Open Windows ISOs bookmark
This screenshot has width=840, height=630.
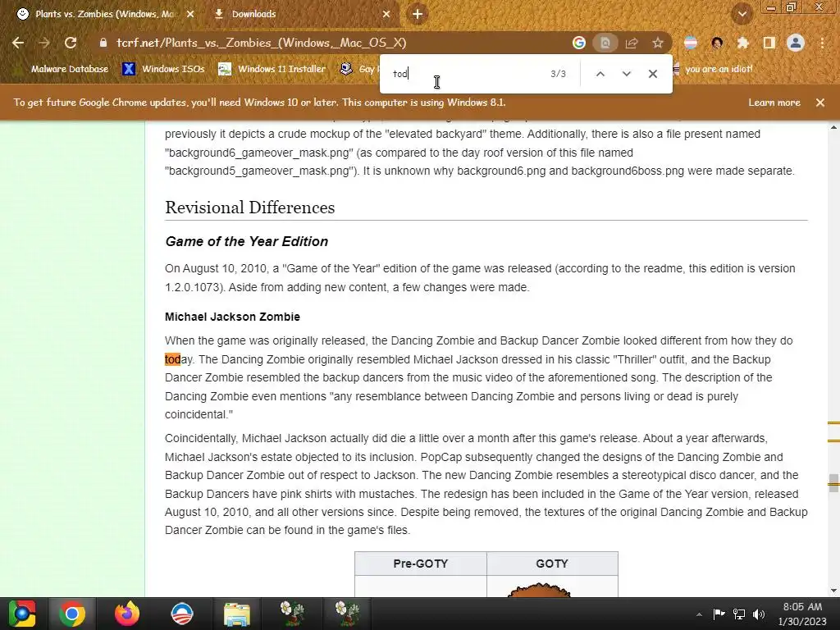[163, 69]
